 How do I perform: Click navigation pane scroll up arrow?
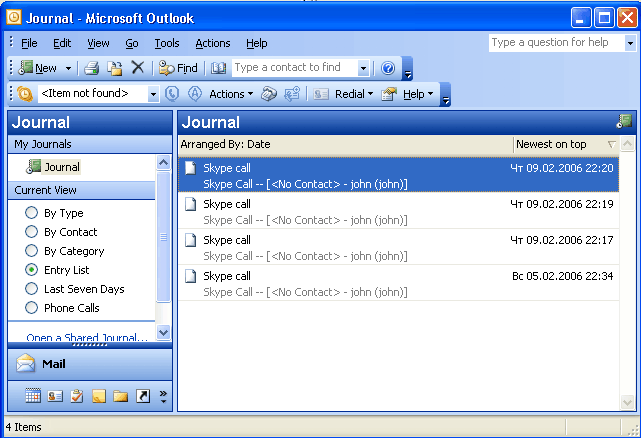tap(164, 163)
